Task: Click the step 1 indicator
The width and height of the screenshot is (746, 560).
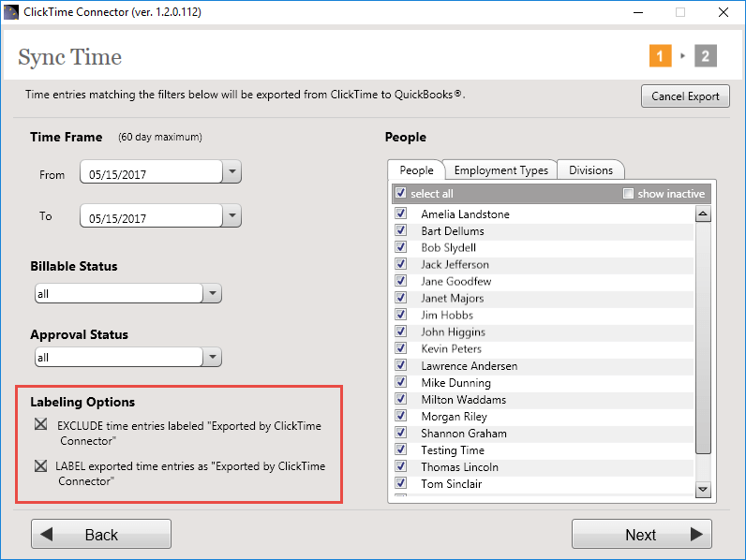Action: (661, 56)
